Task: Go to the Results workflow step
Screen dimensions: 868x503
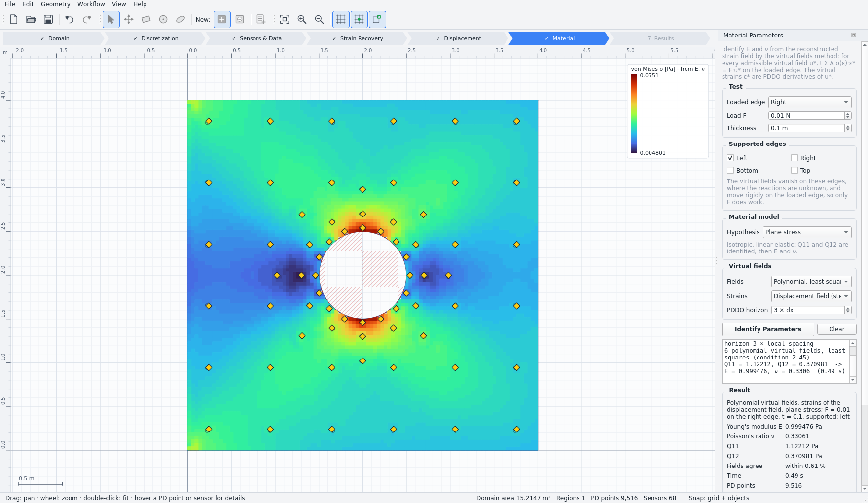Action: (x=660, y=38)
